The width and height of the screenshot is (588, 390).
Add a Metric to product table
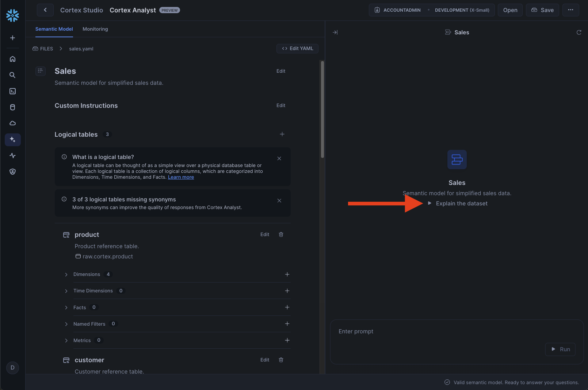(287, 340)
